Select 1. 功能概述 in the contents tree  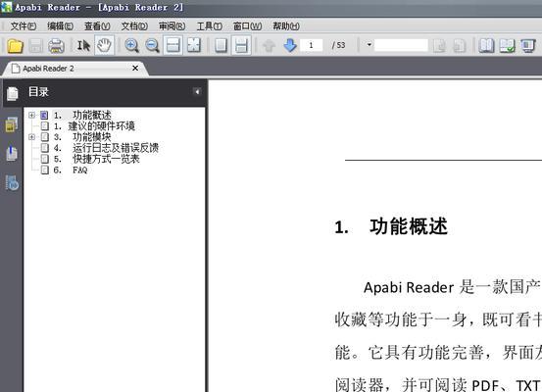[82, 115]
